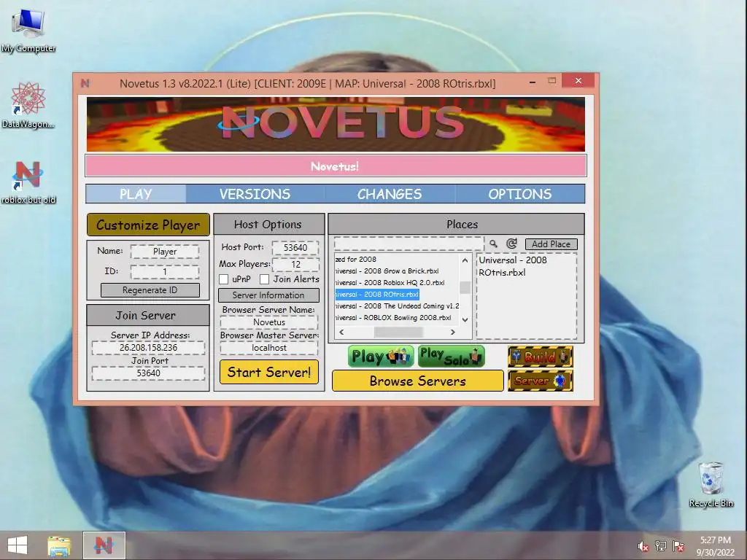The image size is (747, 560).
Task: Click the Browser Server Name field
Action: (x=269, y=322)
